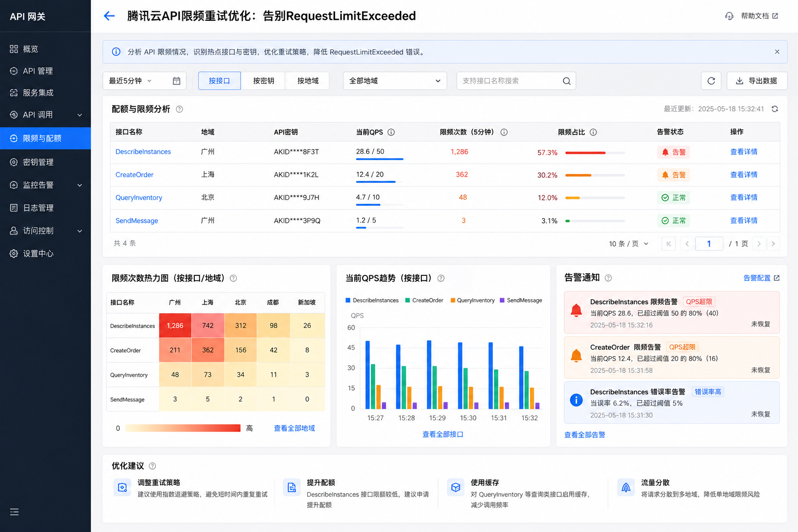Open API 管理 in the sidebar
798x532 pixels.
point(45,71)
